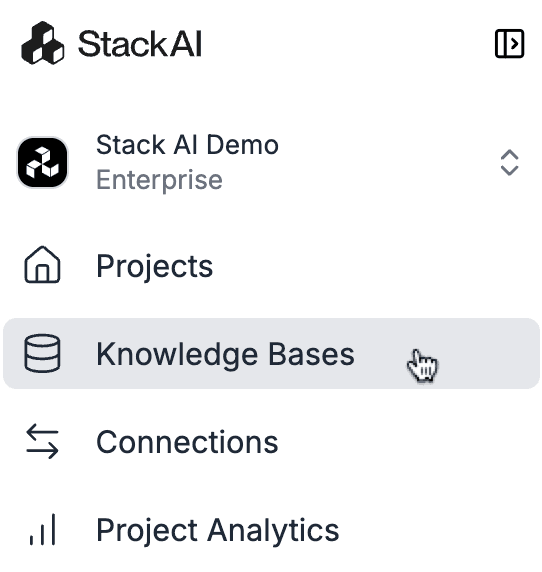Click the Projects text label

154,266
